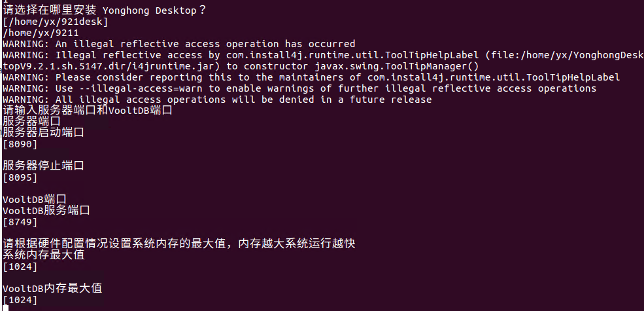Image resolution: width=644 pixels, height=311 pixels.
Task: Click the terminal cursor at bottom left
Action: tap(5, 308)
